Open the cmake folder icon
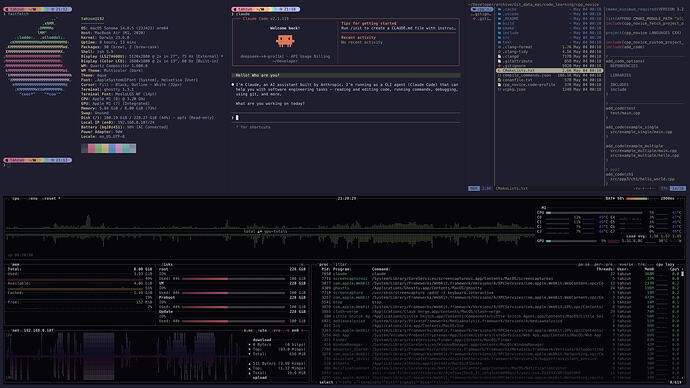This screenshot has height=388, width=690. pyautogui.click(x=499, y=28)
